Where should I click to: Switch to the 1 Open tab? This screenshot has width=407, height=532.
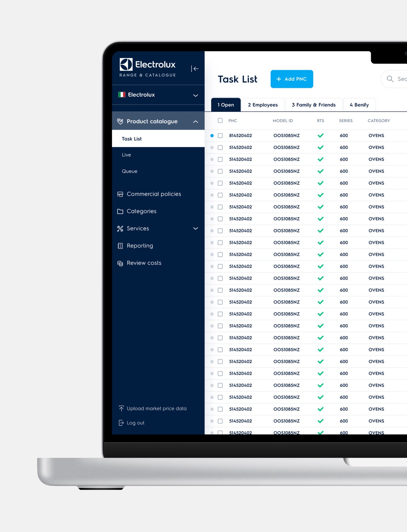[226, 105]
